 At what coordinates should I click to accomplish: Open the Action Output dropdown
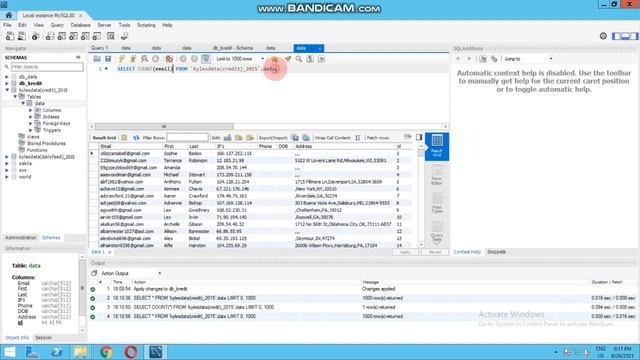click(131, 273)
